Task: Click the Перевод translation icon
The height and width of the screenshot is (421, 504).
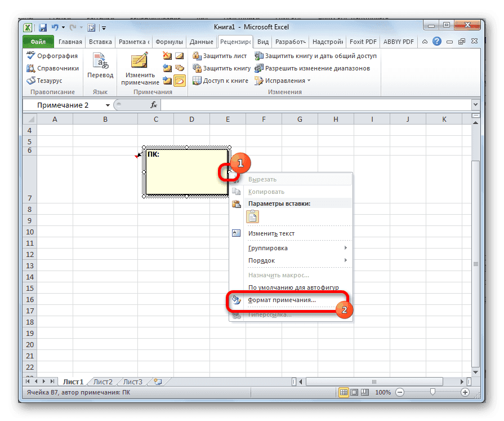Action: click(100, 60)
